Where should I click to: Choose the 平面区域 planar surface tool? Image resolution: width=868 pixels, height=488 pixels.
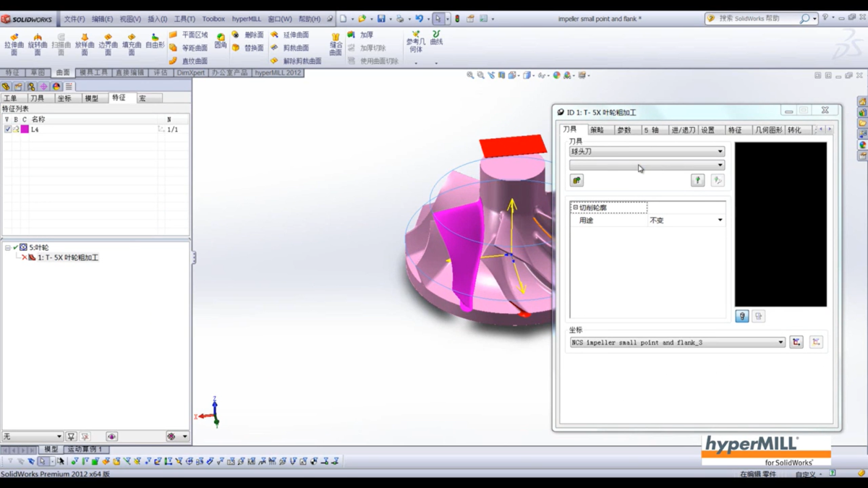point(188,35)
